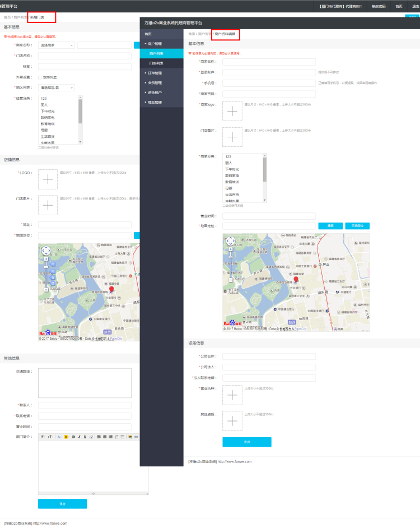Click Italic icon in the rich text editor
The image size is (420, 528).
click(x=79, y=436)
